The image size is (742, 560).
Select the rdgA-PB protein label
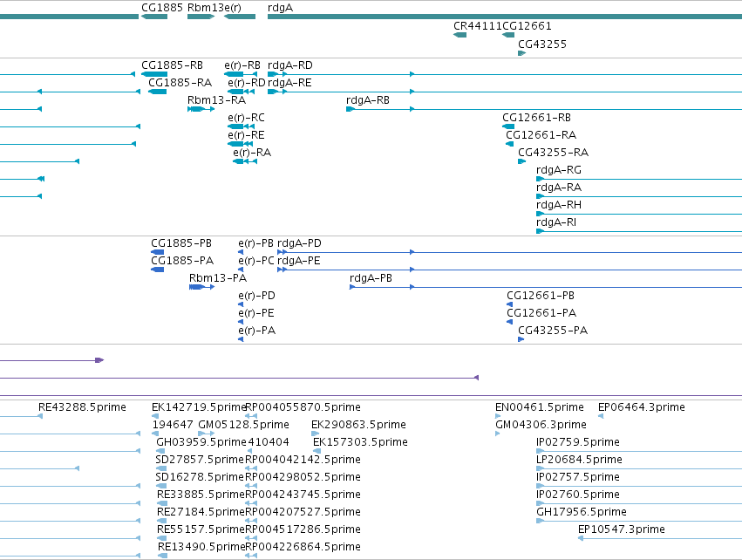[371, 278]
